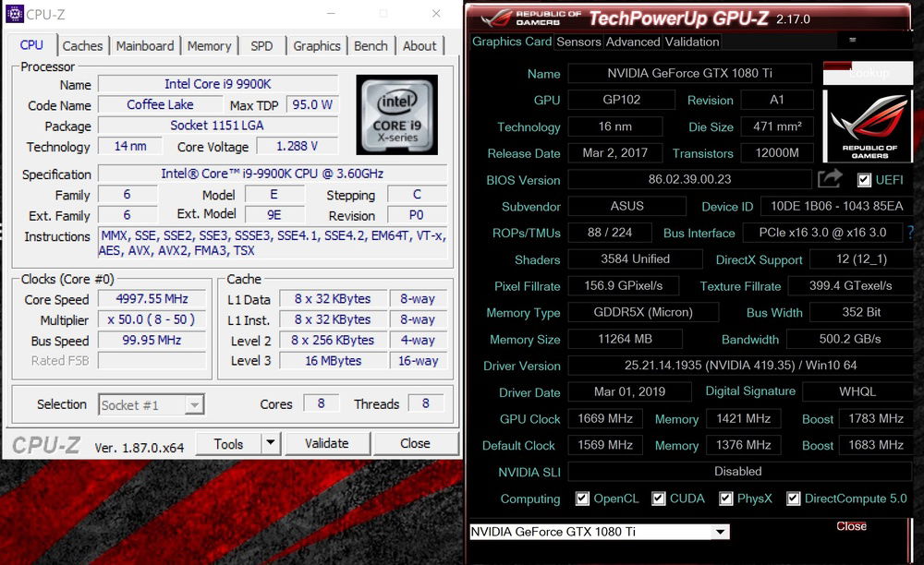This screenshot has height=565, width=924.
Task: Click the bus interface question mark icon
Action: click(x=910, y=233)
